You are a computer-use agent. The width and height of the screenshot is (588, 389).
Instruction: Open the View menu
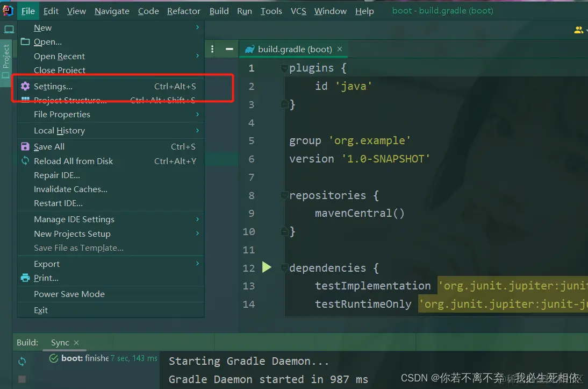(x=76, y=11)
